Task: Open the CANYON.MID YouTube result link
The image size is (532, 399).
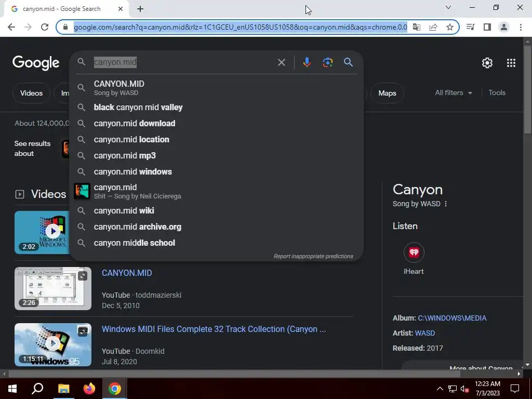Action: coord(127,273)
